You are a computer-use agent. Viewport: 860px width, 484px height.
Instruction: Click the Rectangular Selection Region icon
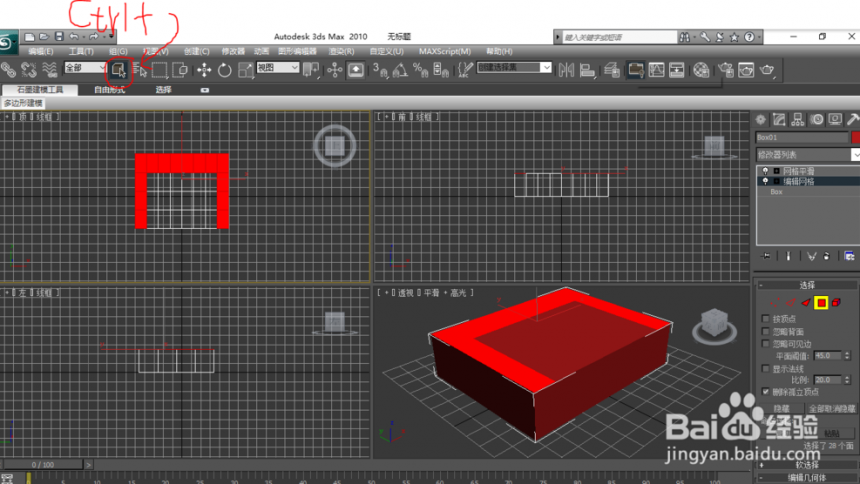[x=160, y=70]
